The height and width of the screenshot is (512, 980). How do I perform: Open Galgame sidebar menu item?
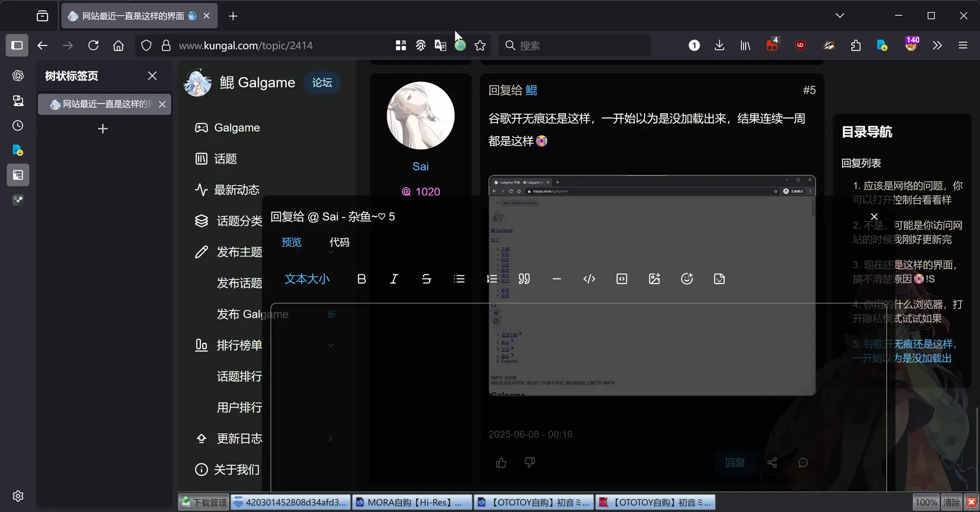coord(227,127)
